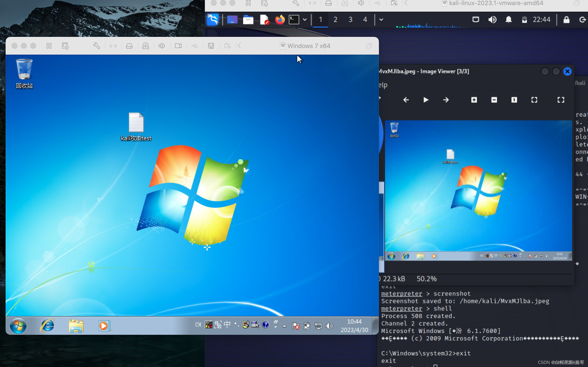Open the Windows 7 Start menu
The image size is (588, 367).
[x=18, y=325]
